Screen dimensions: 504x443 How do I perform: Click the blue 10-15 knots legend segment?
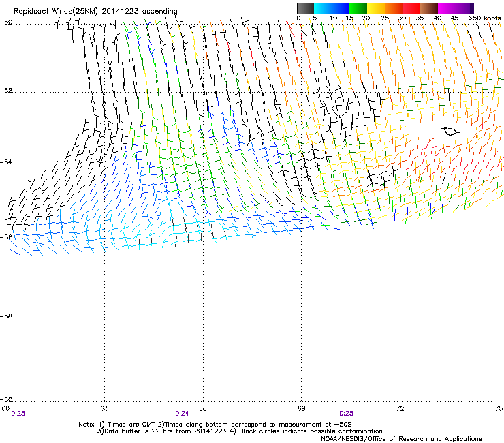pyautogui.click(x=341, y=8)
